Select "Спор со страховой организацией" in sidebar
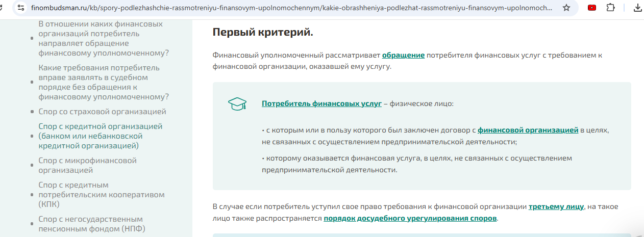Screen dimensions: 644x237 point(102,112)
